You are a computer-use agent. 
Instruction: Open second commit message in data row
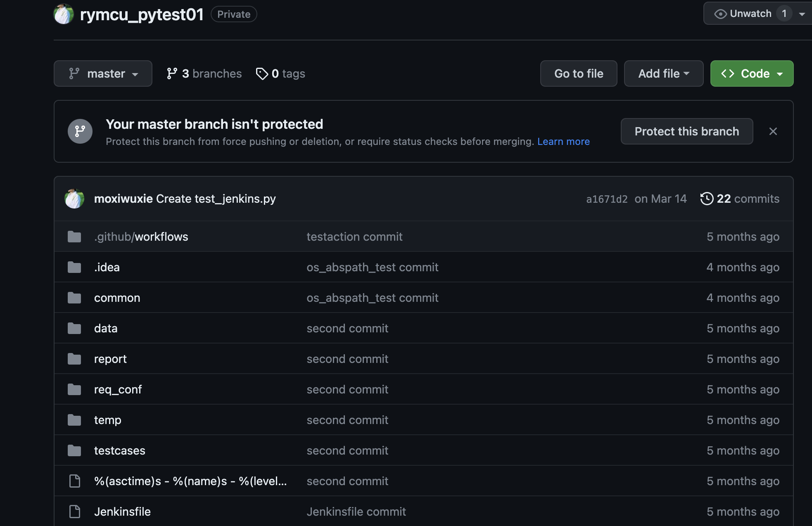tap(347, 328)
